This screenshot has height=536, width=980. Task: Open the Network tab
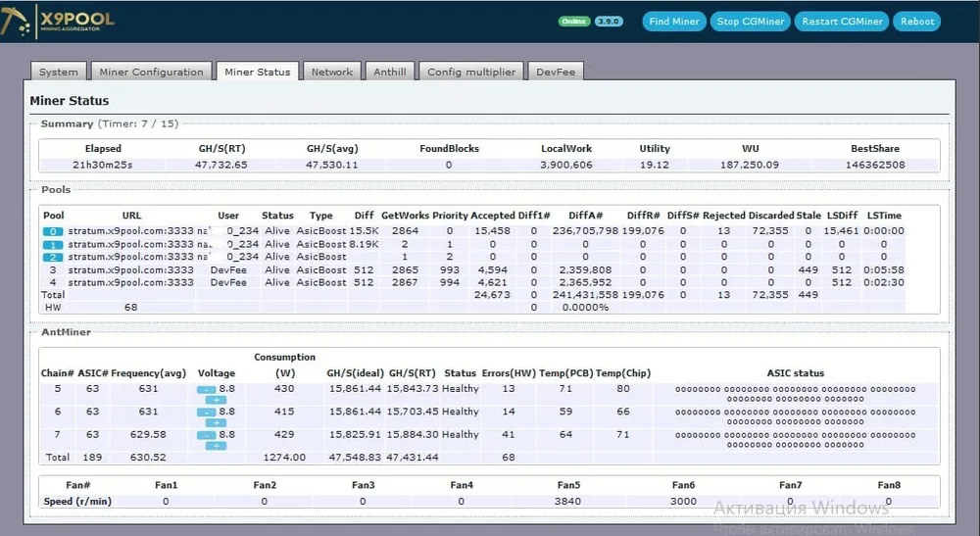click(x=332, y=72)
